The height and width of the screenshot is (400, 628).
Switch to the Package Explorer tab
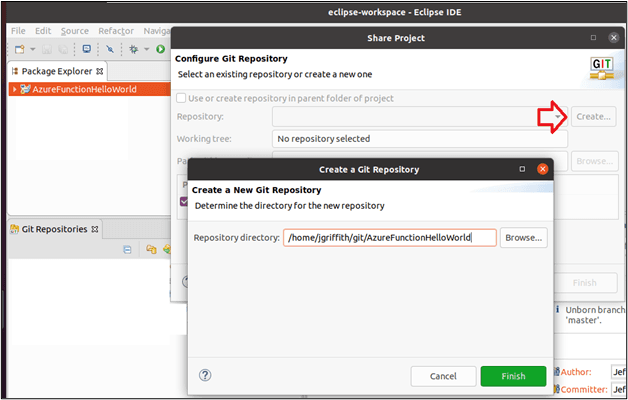(57, 71)
